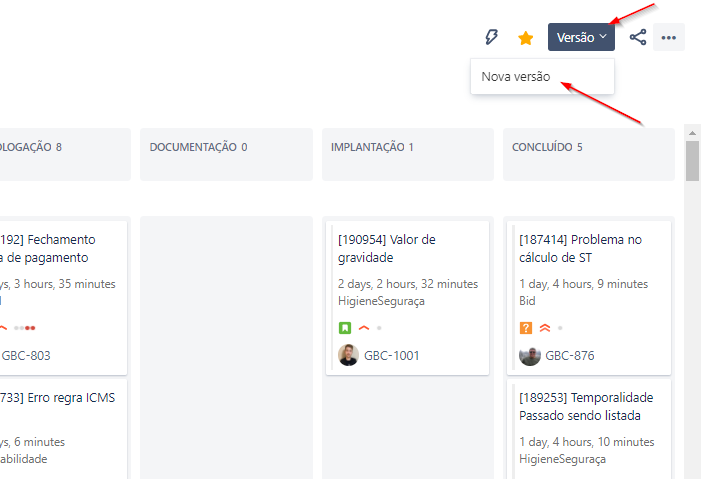Click the green story icon on GBC-1001
This screenshot has width=711, height=479.
345,327
